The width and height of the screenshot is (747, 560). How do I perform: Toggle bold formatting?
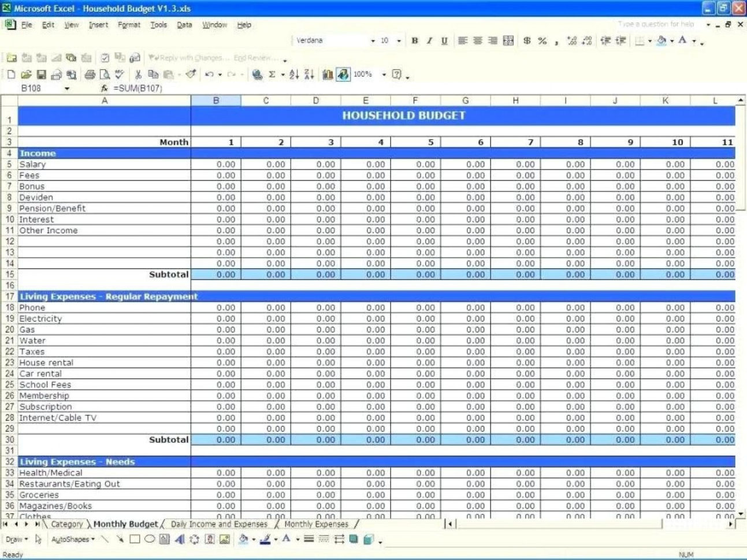pos(414,41)
